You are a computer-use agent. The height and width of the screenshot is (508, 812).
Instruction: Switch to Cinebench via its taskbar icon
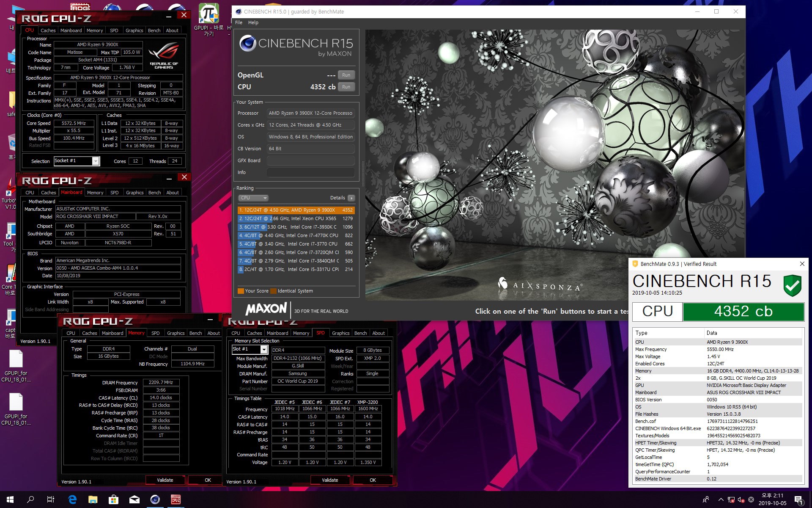coord(155,500)
